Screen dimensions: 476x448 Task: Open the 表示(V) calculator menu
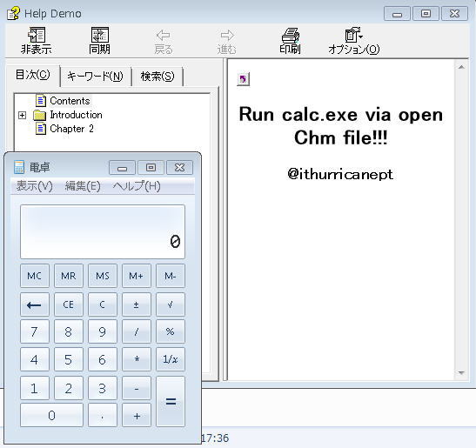(34, 186)
